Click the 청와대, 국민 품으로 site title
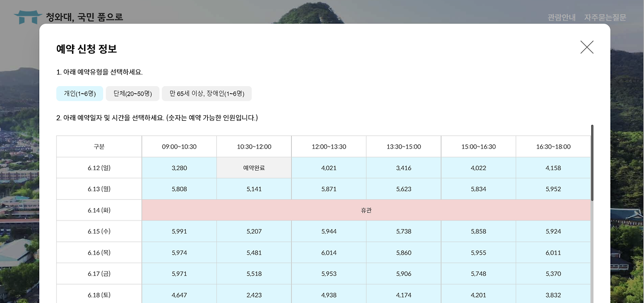This screenshot has height=303, width=644. [85, 17]
